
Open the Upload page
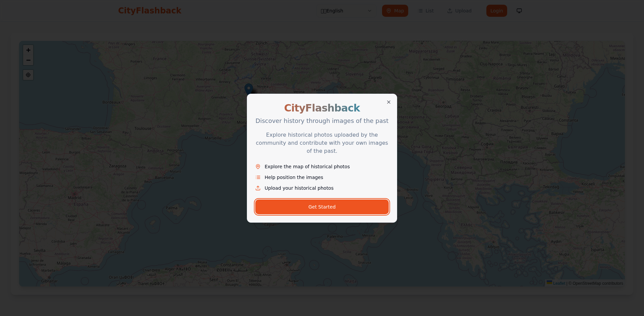[459, 11]
